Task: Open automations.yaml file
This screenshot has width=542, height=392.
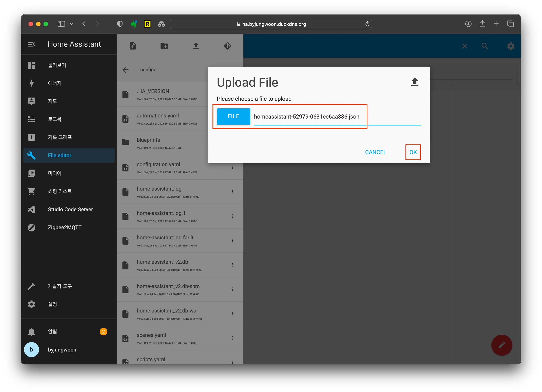Action: click(x=162, y=119)
